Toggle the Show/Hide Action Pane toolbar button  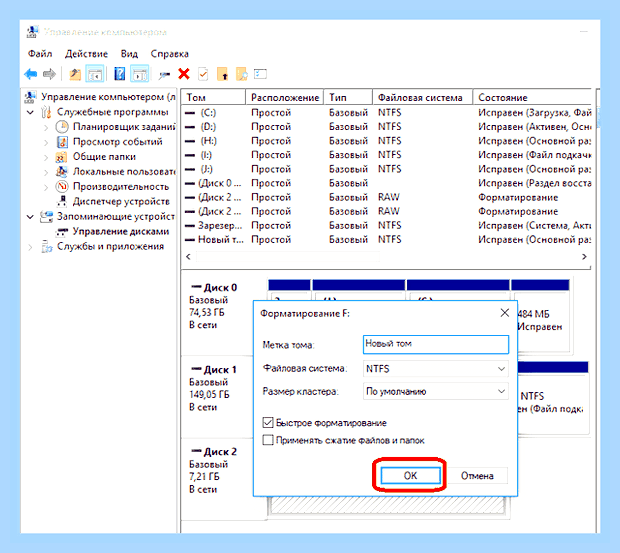140,74
